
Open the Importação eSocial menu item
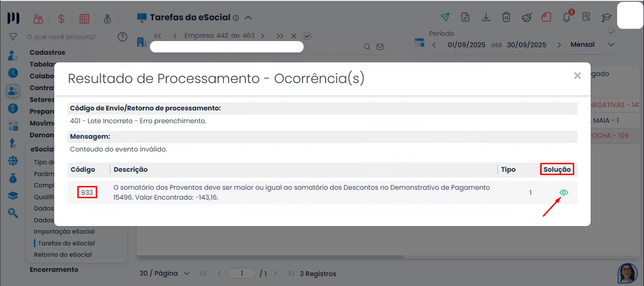click(x=64, y=232)
